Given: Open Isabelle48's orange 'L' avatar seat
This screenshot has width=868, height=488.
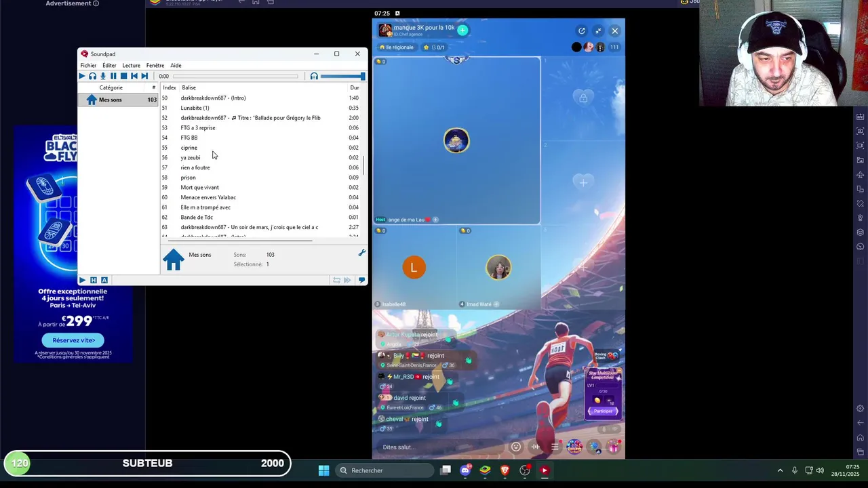Looking at the screenshot, I should [414, 267].
